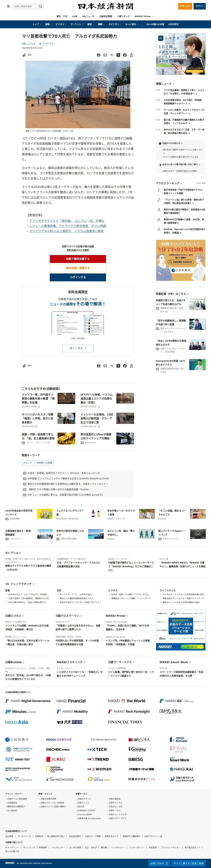Expand the 国際 navigation dropdown
Image resolution: width=211 pixels, height=868 pixels.
coord(101,24)
